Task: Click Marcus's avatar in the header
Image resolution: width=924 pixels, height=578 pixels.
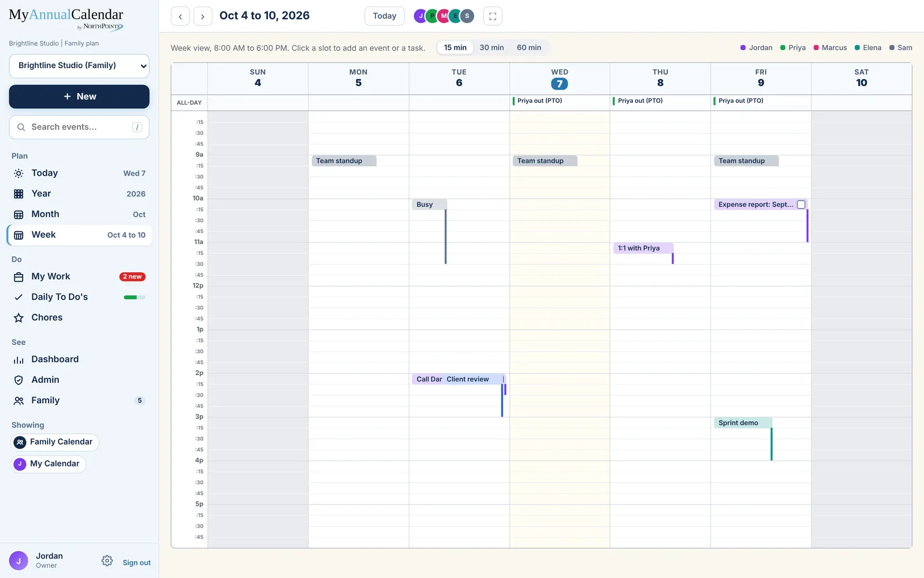Action: (444, 16)
